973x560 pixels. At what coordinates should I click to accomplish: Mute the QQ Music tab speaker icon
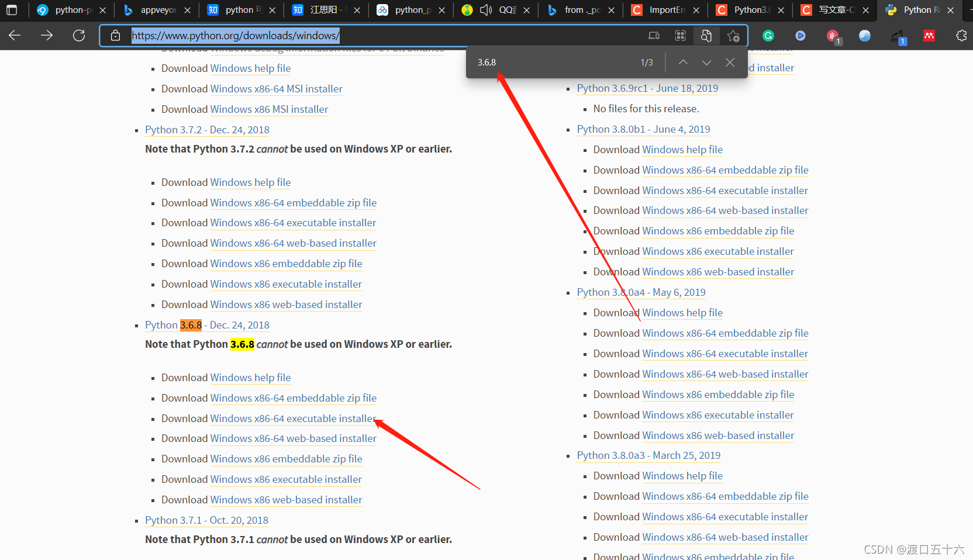tap(486, 10)
